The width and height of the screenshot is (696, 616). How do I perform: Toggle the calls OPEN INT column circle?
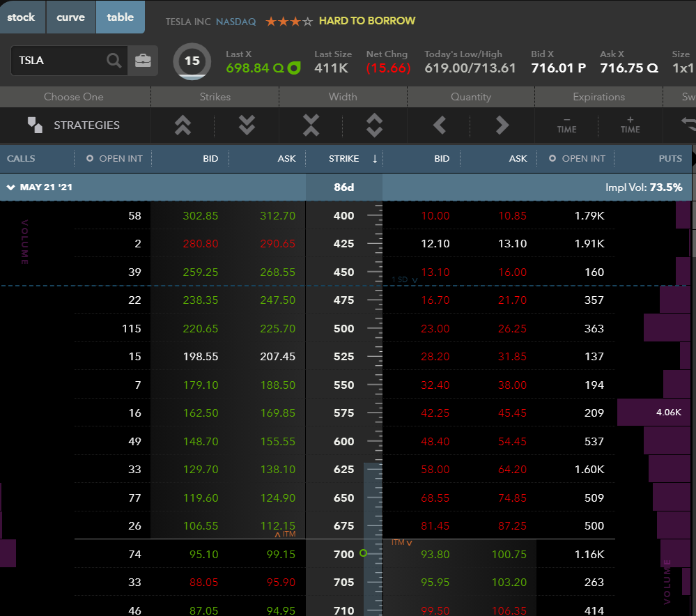[x=90, y=158]
